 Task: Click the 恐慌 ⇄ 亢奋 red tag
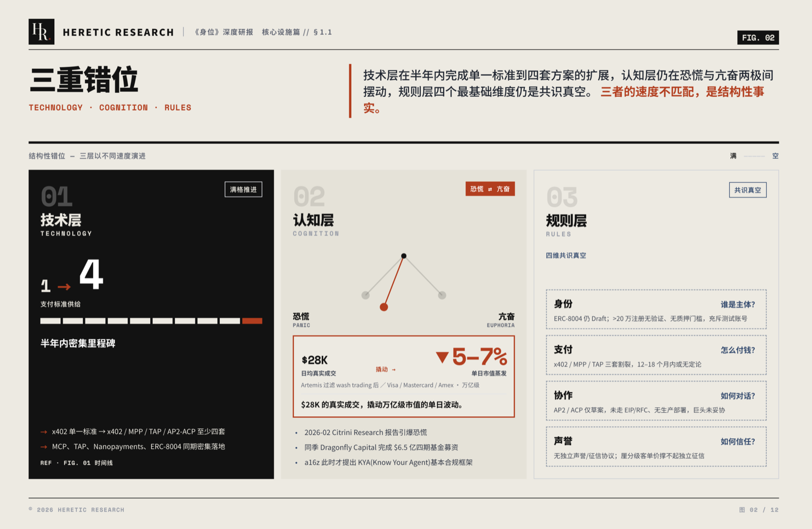(490, 189)
